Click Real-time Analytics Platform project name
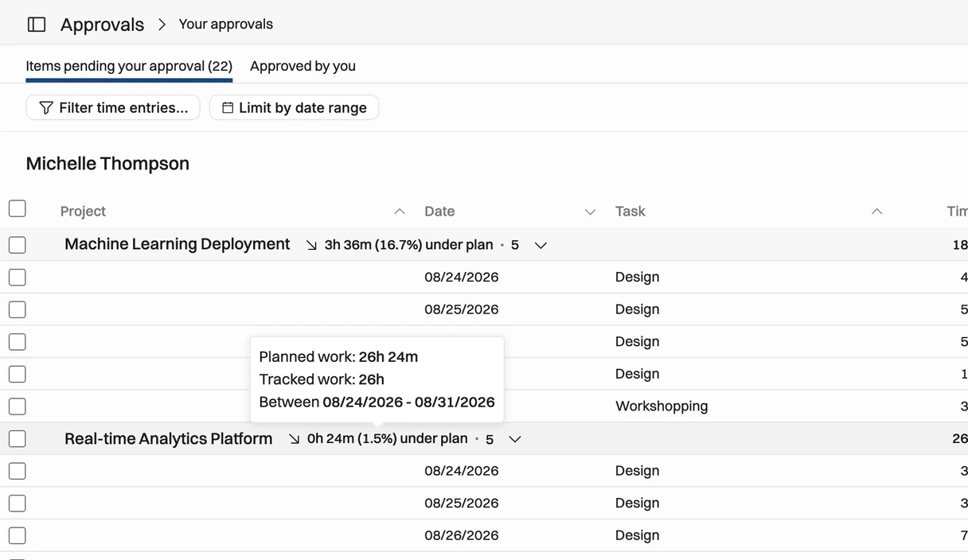Image resolution: width=968 pixels, height=560 pixels. [168, 438]
